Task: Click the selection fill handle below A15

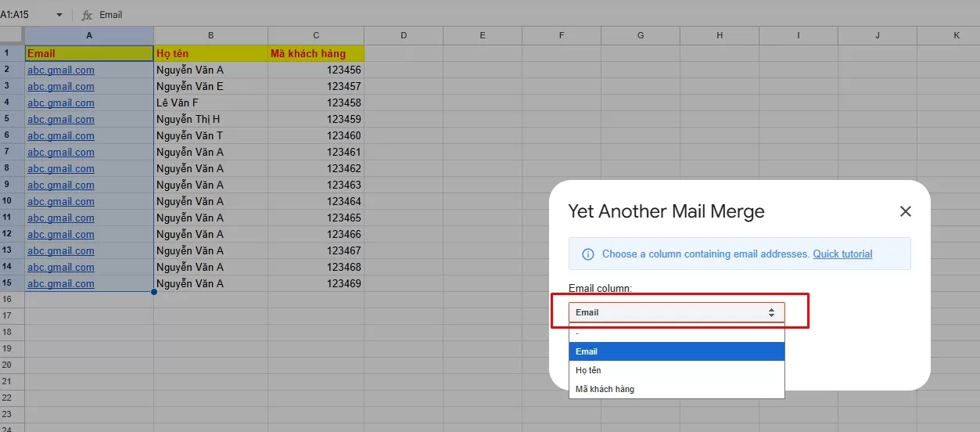Action: coord(154,292)
